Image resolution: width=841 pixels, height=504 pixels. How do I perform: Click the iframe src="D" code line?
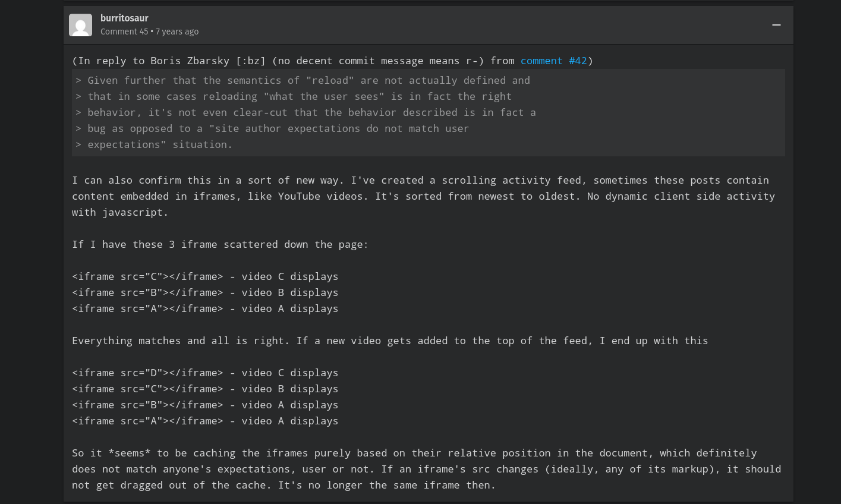(x=205, y=373)
